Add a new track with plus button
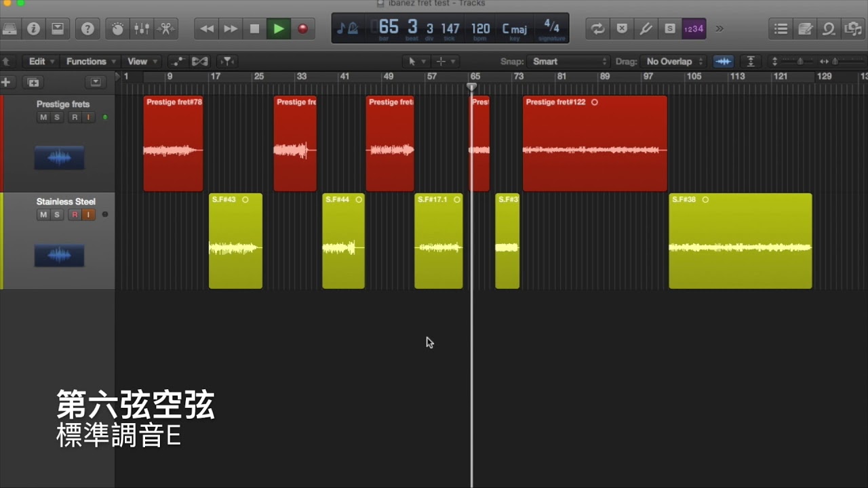The height and width of the screenshot is (488, 868). point(6,82)
